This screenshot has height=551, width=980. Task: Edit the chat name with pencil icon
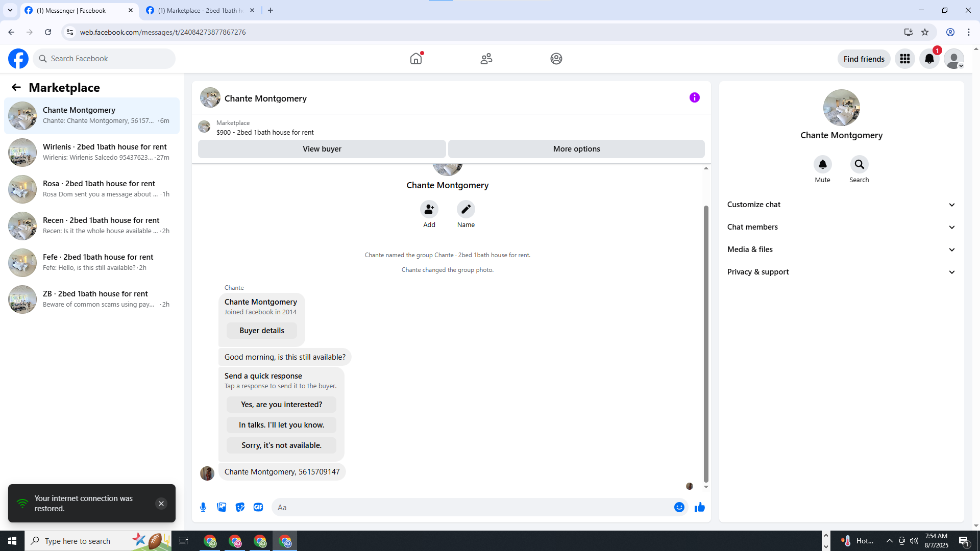click(x=466, y=209)
